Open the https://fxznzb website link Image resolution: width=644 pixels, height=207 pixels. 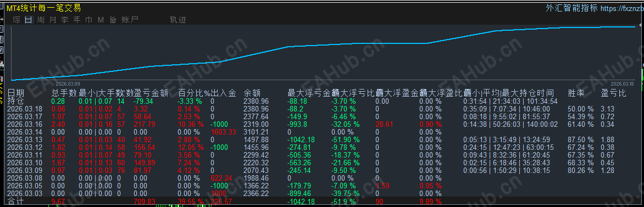point(622,8)
